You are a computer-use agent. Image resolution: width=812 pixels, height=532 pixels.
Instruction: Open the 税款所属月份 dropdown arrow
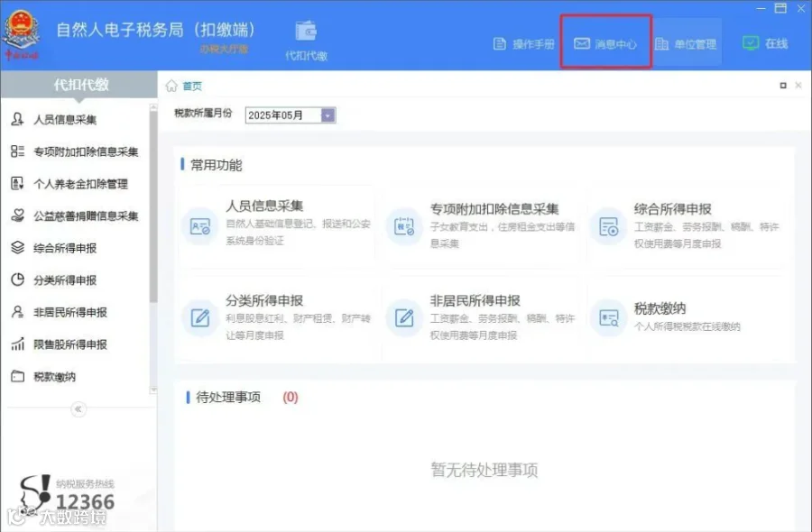(328, 115)
